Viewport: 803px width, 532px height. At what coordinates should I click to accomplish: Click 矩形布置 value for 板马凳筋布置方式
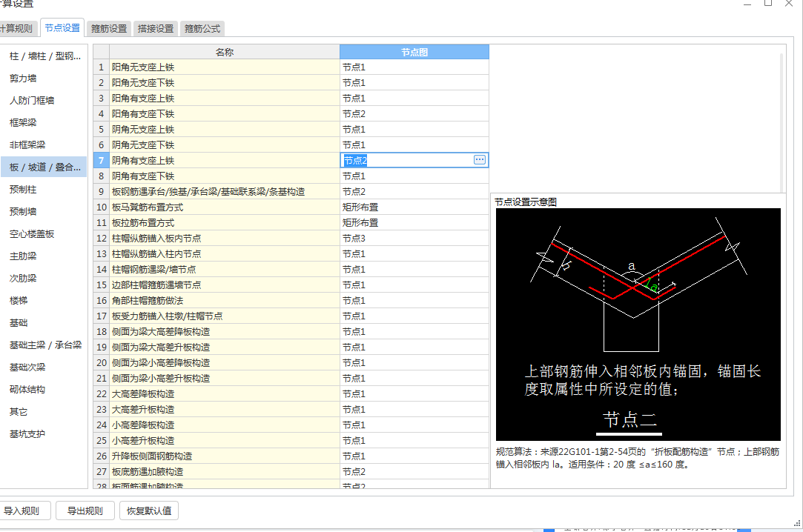pos(414,207)
